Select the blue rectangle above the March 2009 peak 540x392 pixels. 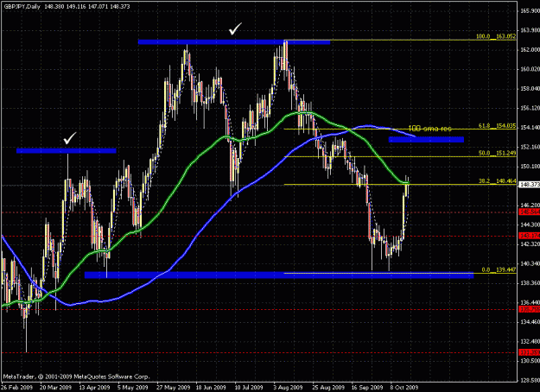(x=67, y=150)
